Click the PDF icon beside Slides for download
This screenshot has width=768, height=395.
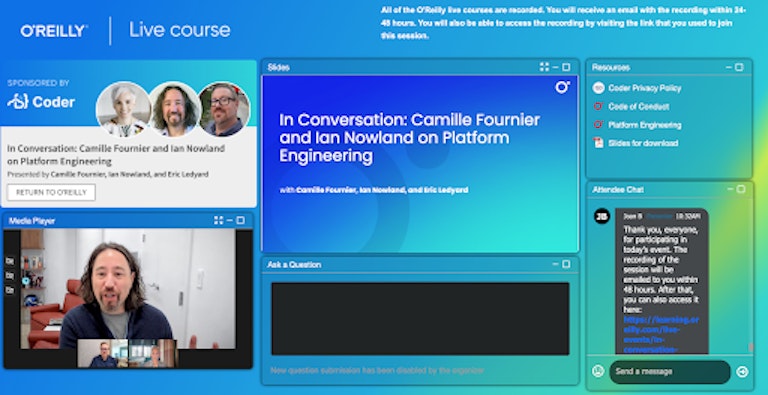point(598,143)
